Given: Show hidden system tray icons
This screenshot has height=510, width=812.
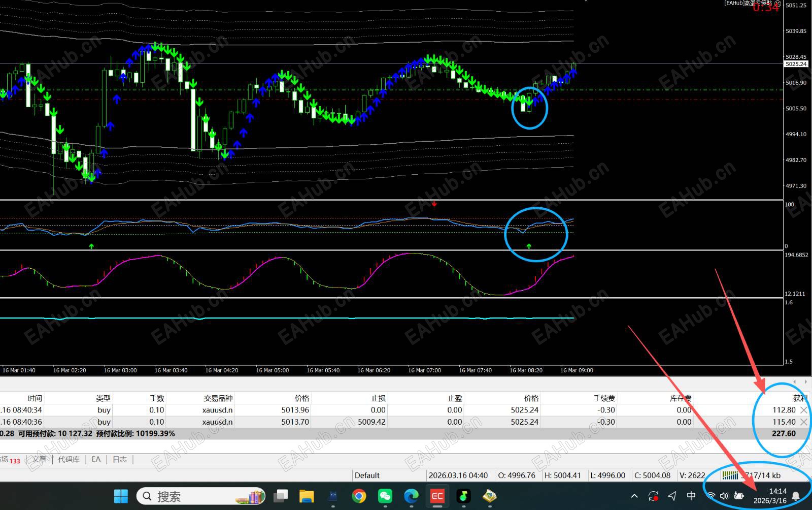Looking at the screenshot, I should [x=634, y=496].
